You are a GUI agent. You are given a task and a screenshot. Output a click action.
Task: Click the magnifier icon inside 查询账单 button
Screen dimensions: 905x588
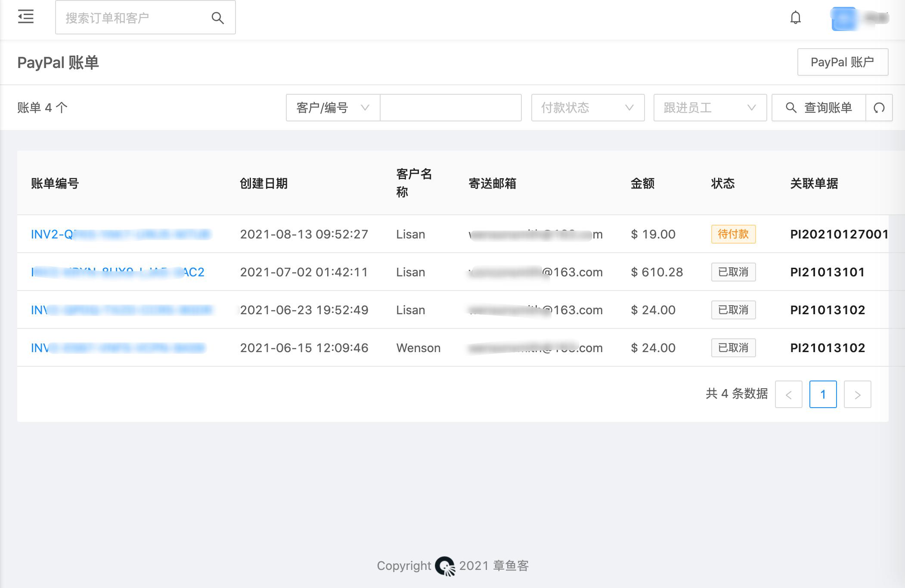point(791,108)
